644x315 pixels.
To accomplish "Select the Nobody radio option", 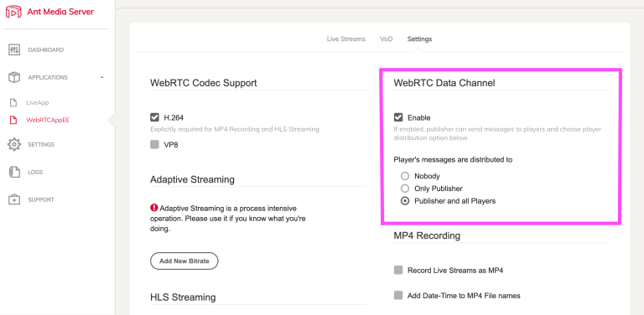I will coord(405,176).
